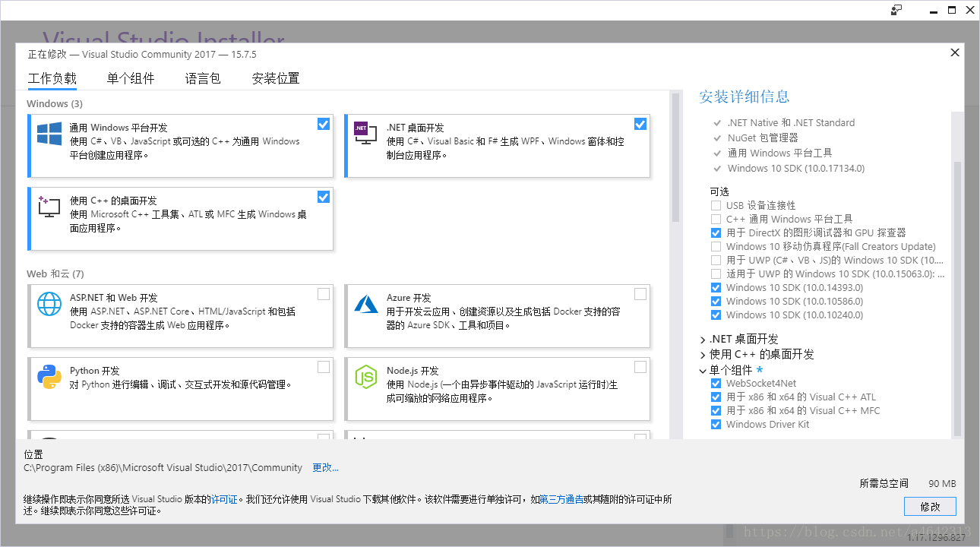Click the 更改... install location link
Viewport: 980px width, 547px height.
tap(325, 467)
